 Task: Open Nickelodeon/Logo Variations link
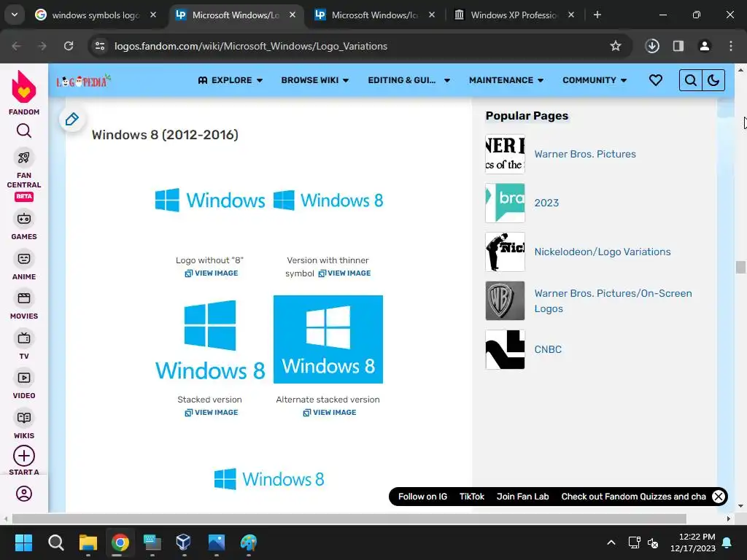click(603, 252)
